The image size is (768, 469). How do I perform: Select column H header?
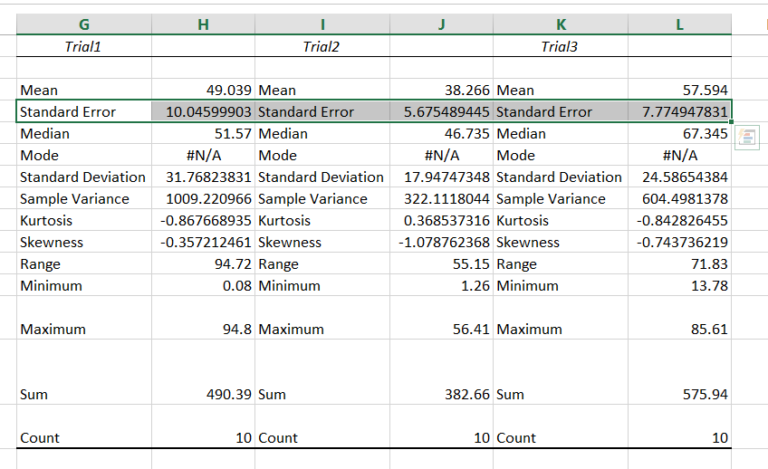pyautogui.click(x=203, y=24)
